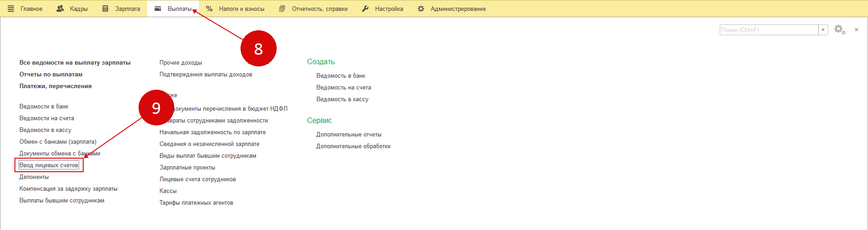Open Дополнительные отчеты under Сервис
Viewport: 868px width, 230px height.
(x=349, y=135)
